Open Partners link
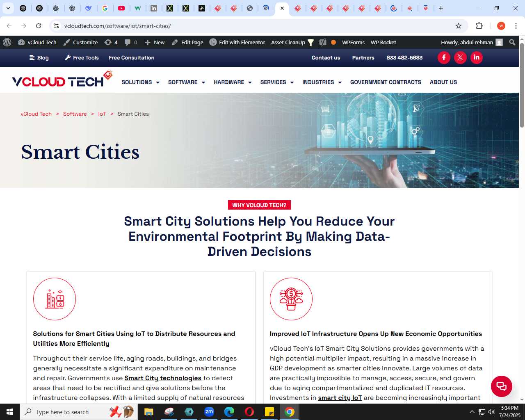The height and width of the screenshot is (420, 525). click(363, 58)
